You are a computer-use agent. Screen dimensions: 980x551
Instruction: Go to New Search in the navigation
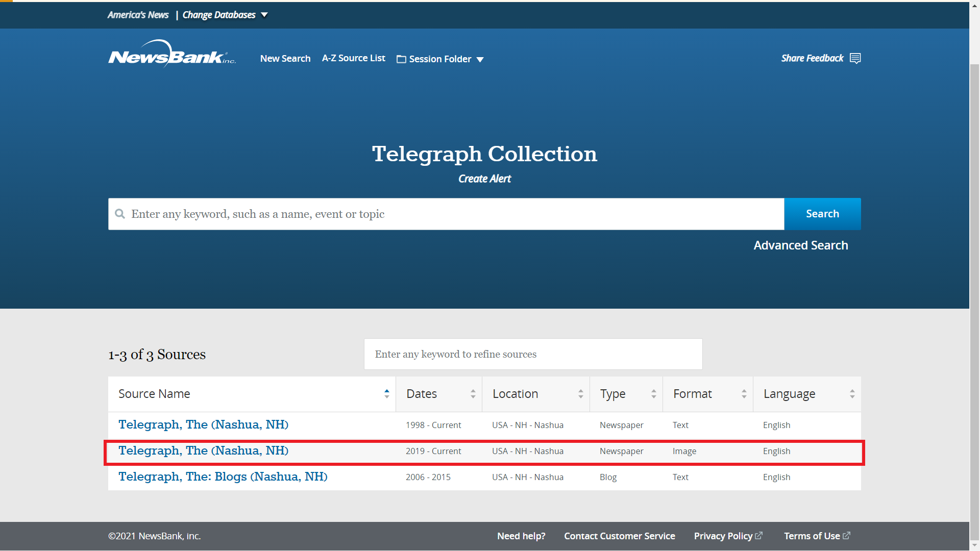[285, 59]
